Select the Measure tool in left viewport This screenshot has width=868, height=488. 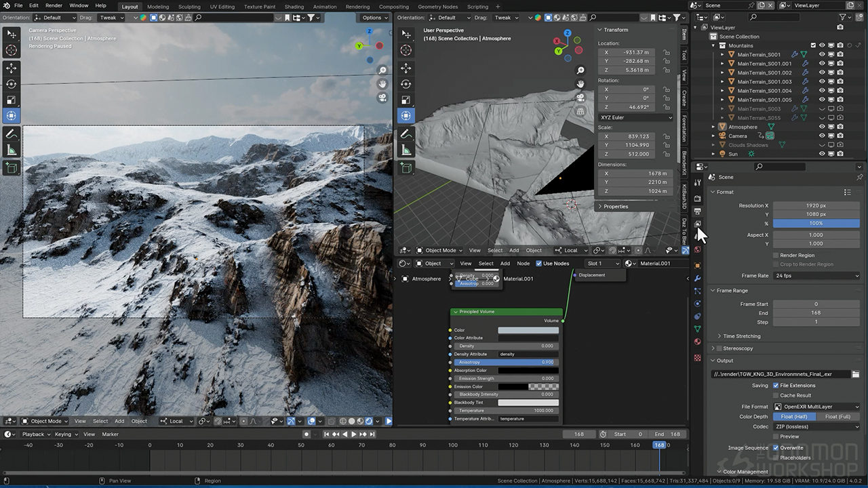pos(12,150)
